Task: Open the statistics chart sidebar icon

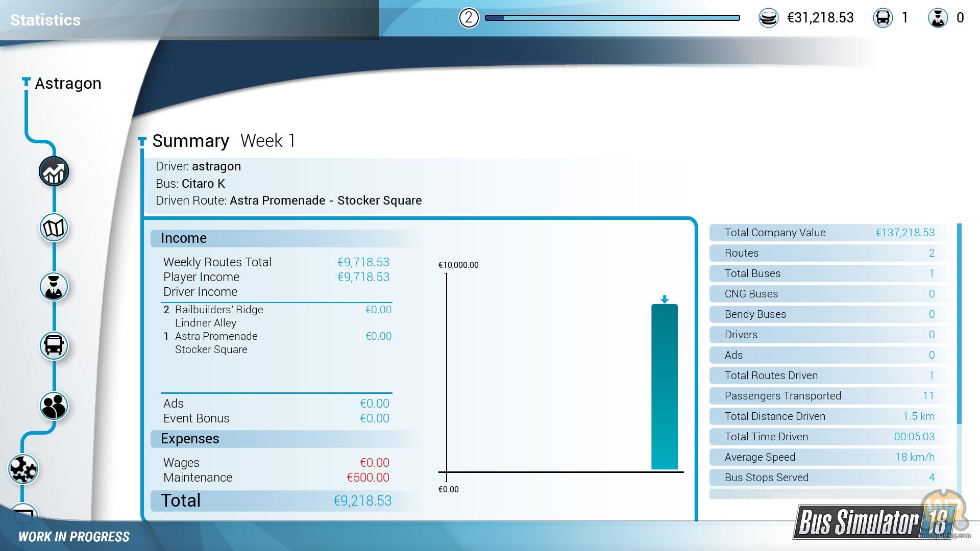Action: (54, 171)
